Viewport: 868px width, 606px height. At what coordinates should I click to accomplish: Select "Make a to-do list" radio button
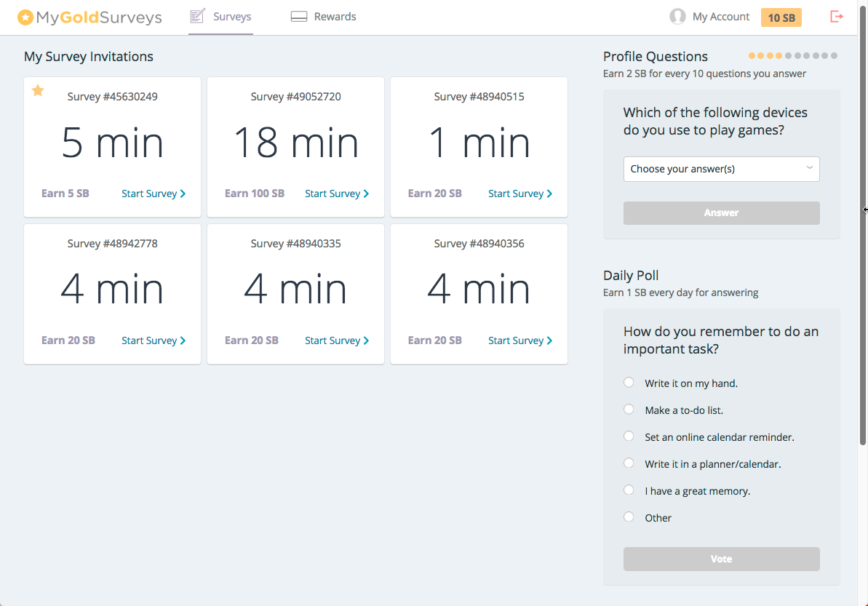click(x=629, y=410)
